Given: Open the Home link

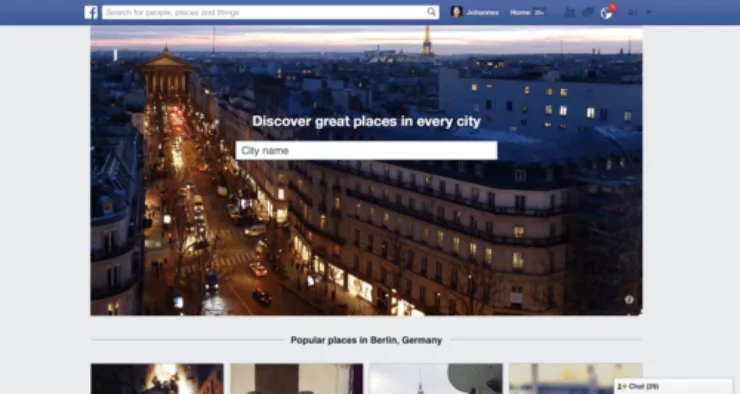Looking at the screenshot, I should (x=520, y=12).
